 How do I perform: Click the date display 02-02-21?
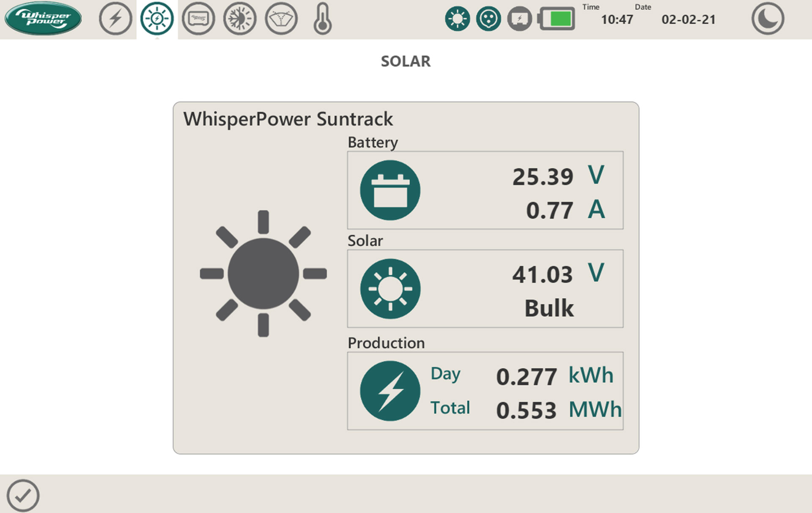688,19
